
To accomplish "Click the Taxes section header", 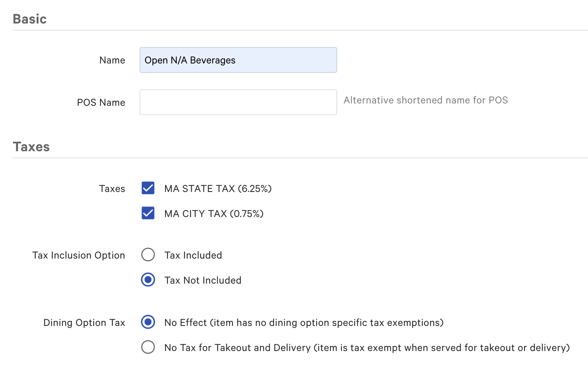I will 31,147.
